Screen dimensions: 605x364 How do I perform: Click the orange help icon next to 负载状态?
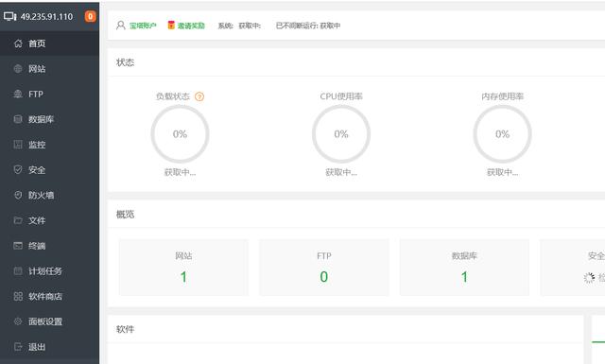click(x=199, y=96)
